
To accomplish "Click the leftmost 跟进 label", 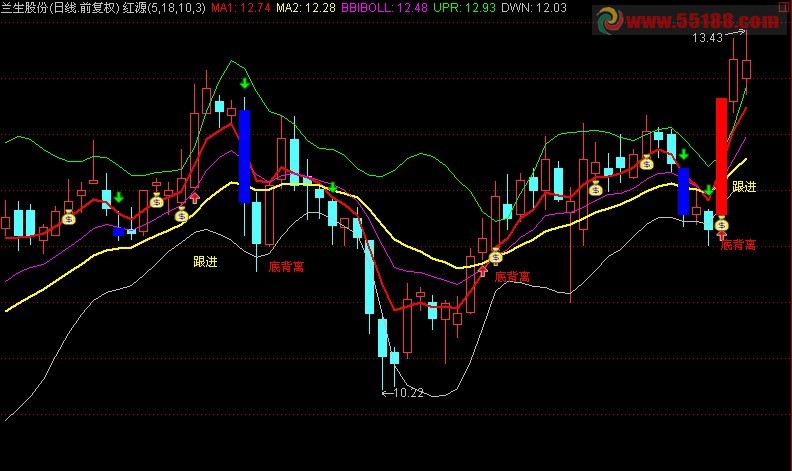I will (x=205, y=261).
